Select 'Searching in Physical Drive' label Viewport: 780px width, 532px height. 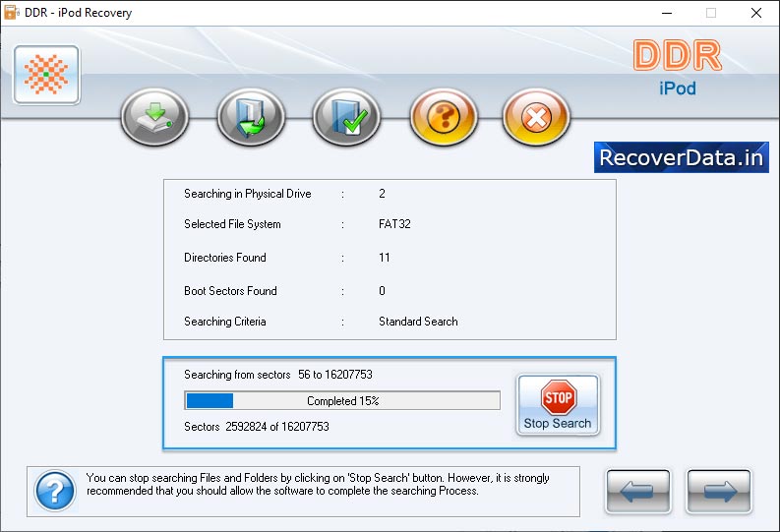pyautogui.click(x=248, y=194)
